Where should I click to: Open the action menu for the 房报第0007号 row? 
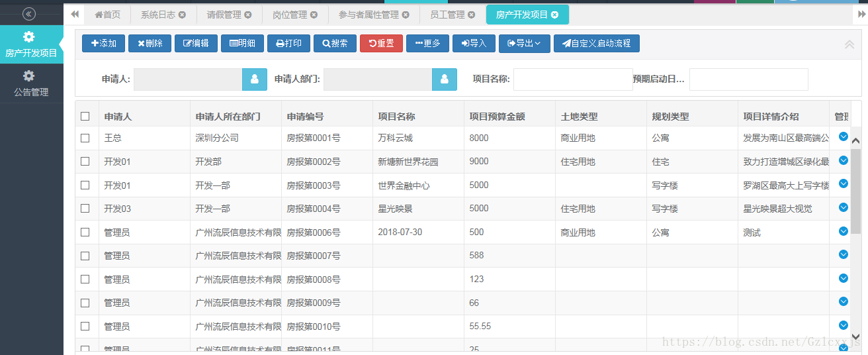pyautogui.click(x=844, y=254)
